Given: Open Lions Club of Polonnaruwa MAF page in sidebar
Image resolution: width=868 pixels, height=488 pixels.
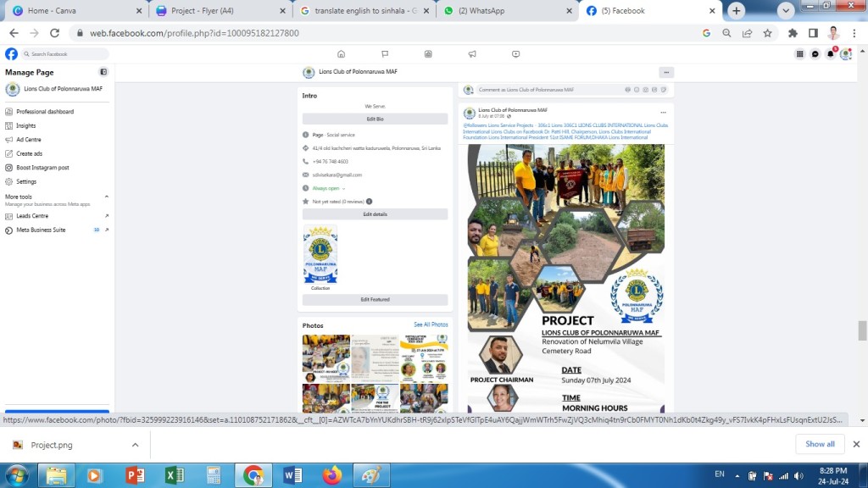Looking at the screenshot, I should coord(55,88).
